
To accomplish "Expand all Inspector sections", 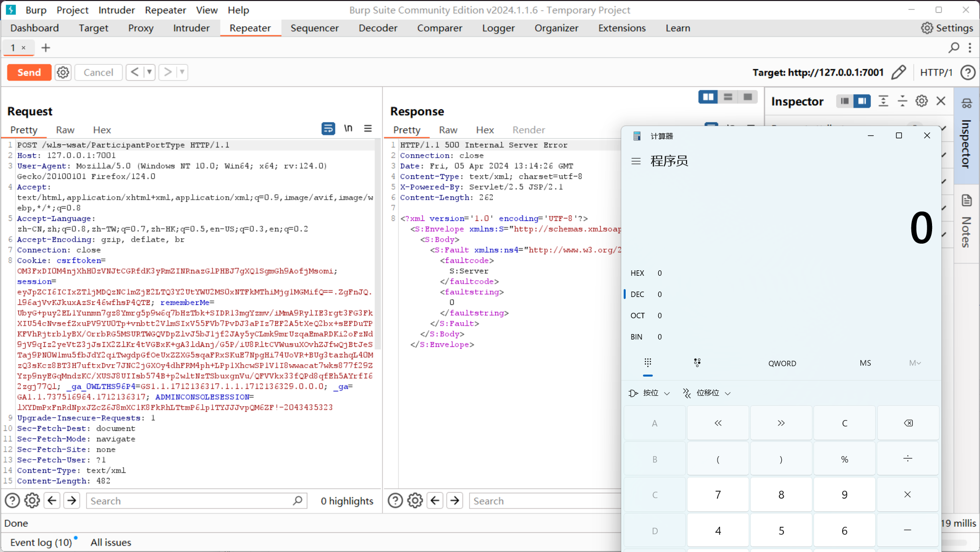I will (x=883, y=101).
